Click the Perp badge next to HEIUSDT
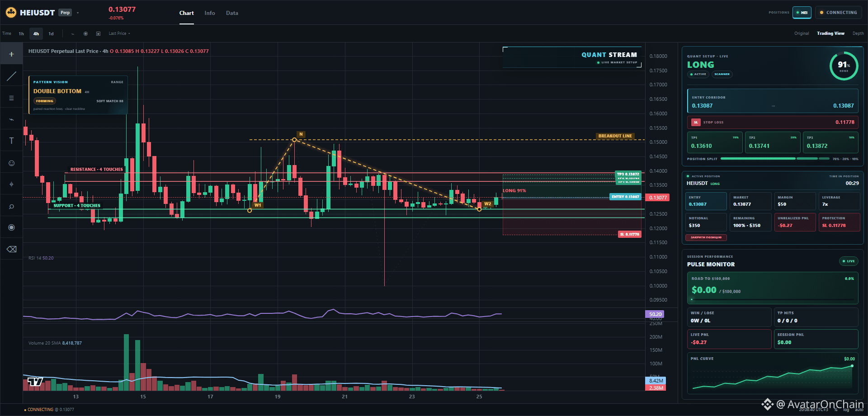 click(65, 13)
